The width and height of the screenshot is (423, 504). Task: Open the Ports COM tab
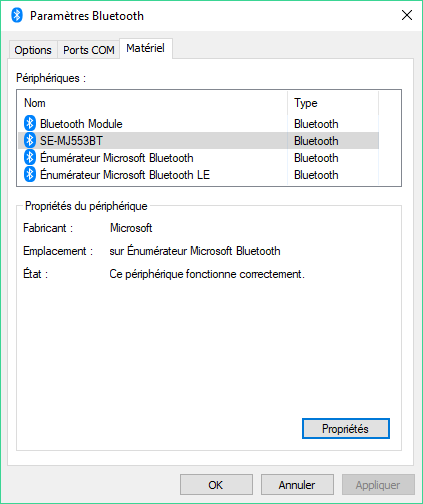pyautogui.click(x=89, y=50)
